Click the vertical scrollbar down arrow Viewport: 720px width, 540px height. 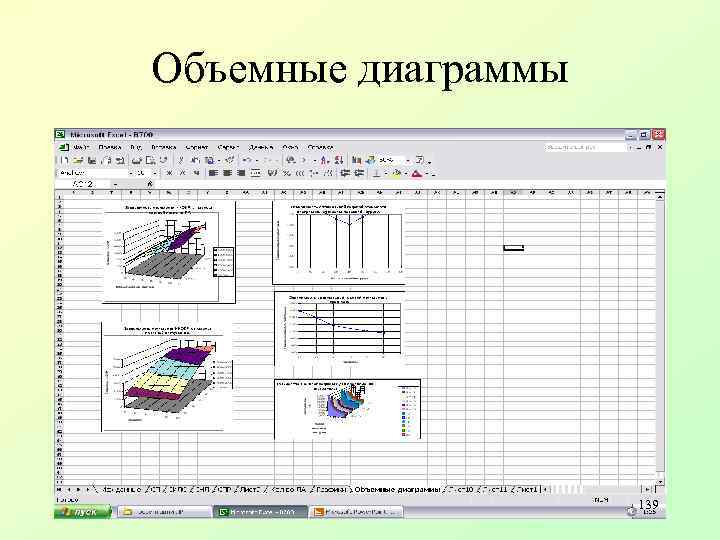[x=660, y=481]
